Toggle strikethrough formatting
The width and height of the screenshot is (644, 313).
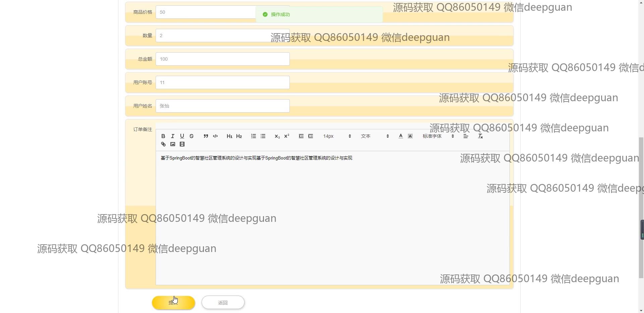[x=192, y=136]
